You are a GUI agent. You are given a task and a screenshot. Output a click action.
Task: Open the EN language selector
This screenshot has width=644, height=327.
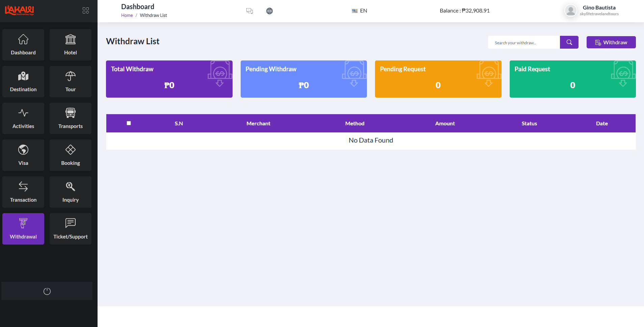(359, 11)
